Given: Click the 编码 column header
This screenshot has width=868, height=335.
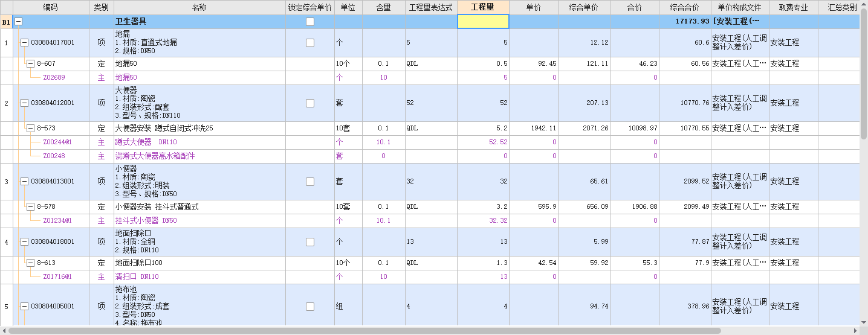Looking at the screenshot, I should click(51, 7).
